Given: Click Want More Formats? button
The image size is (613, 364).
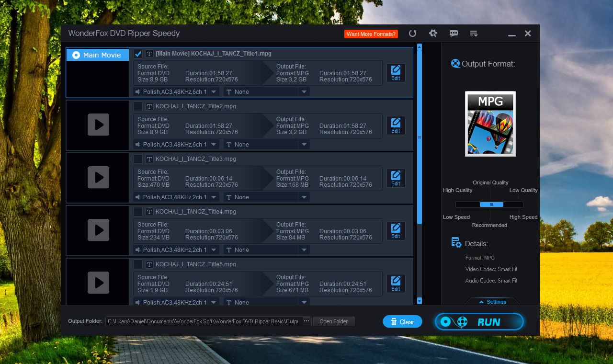Looking at the screenshot, I should tap(371, 34).
